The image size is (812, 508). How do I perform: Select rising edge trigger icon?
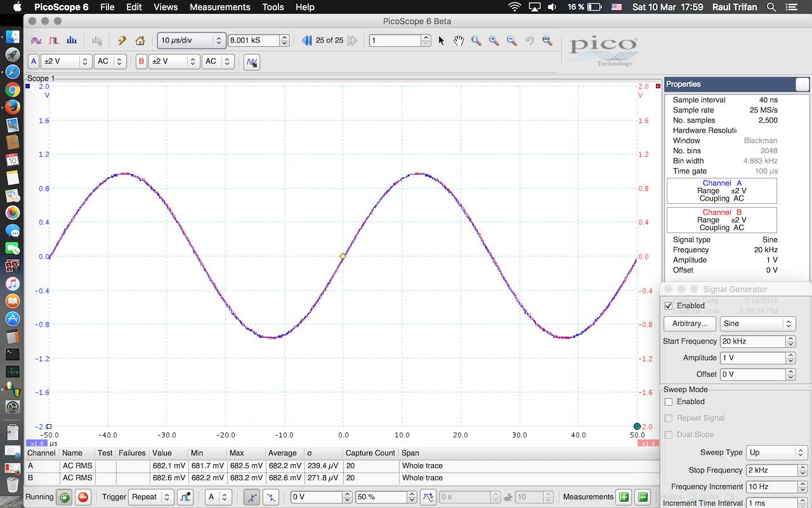(252, 497)
